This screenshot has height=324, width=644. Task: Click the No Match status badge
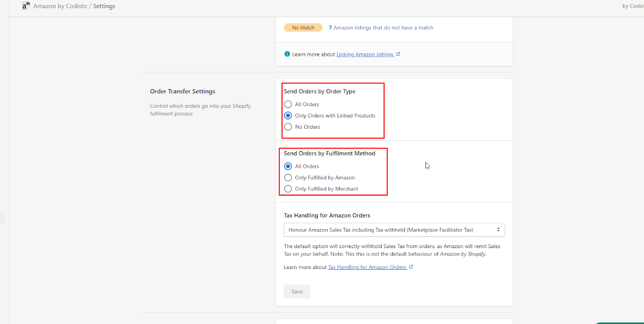pyautogui.click(x=303, y=28)
